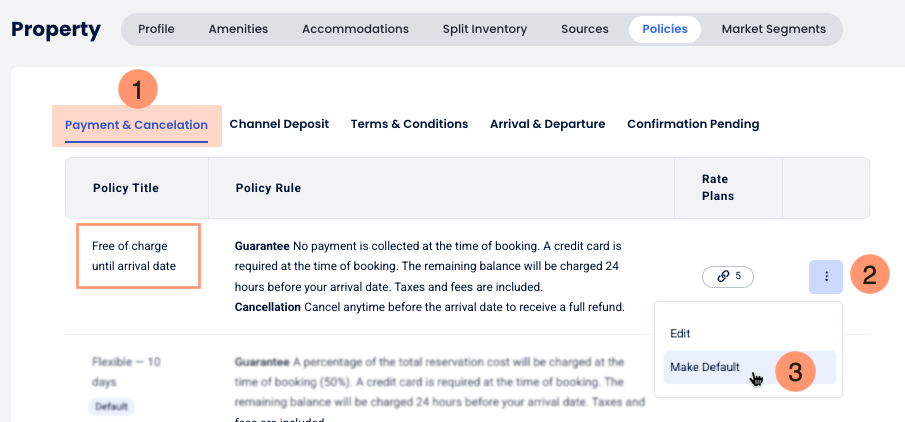Go to the Terms & Conditions sub-tab
This screenshot has height=422, width=905.
coord(409,124)
